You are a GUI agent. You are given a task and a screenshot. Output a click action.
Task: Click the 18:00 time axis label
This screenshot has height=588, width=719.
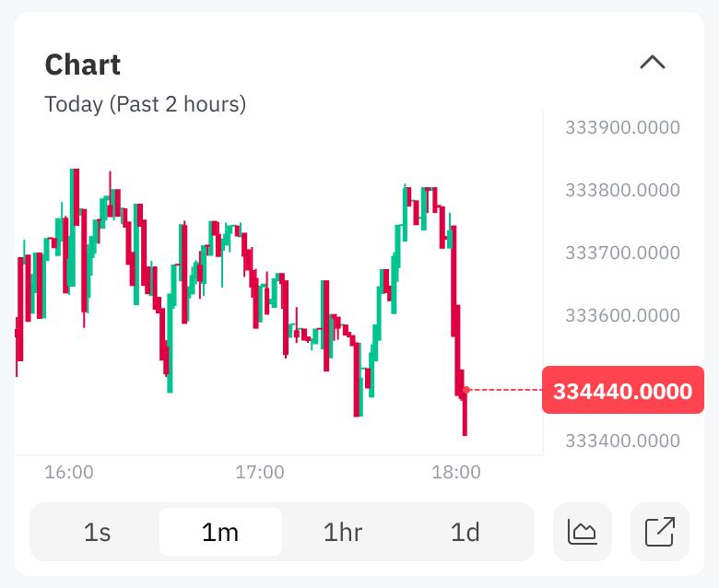(x=456, y=472)
